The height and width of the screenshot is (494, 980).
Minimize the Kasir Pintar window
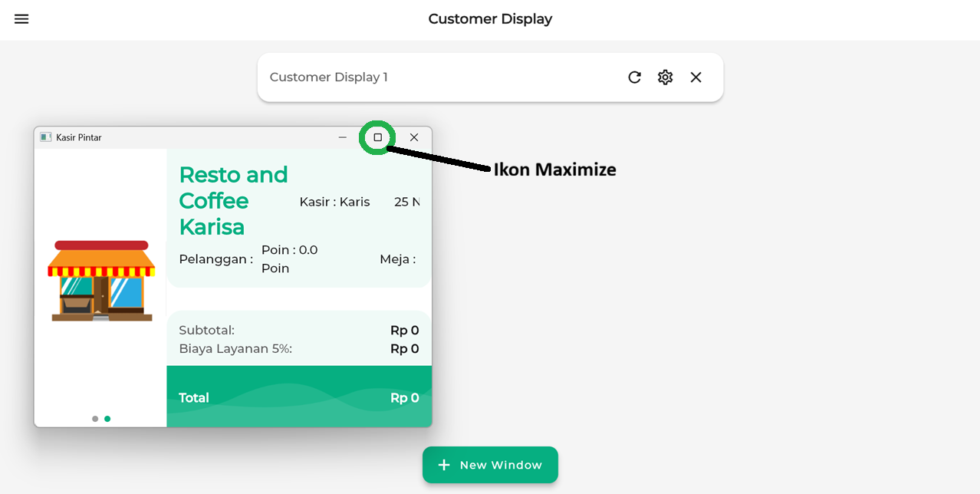343,137
